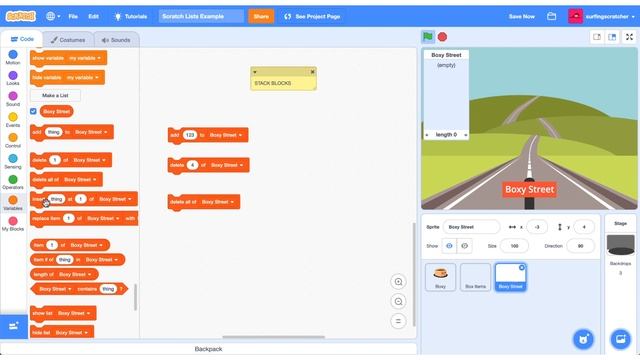640x360 pixels.
Task: Switch to large stage layout
Action: (612, 37)
